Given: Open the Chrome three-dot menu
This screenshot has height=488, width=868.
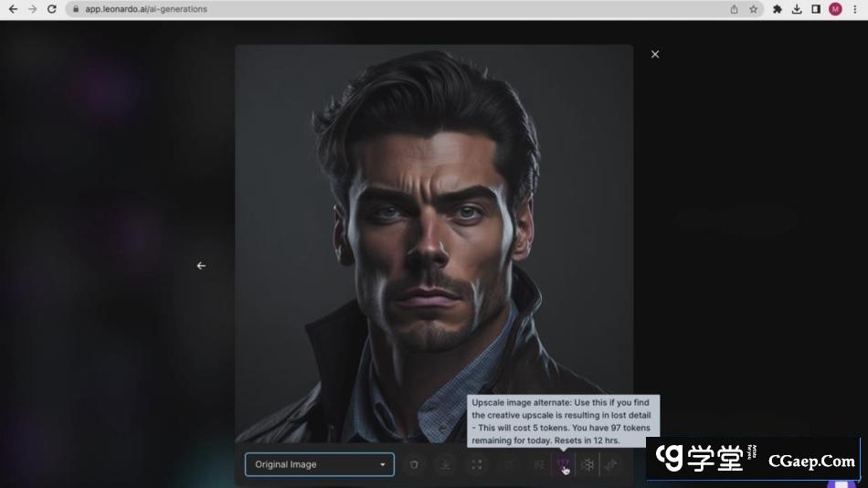Looking at the screenshot, I should click(855, 9).
